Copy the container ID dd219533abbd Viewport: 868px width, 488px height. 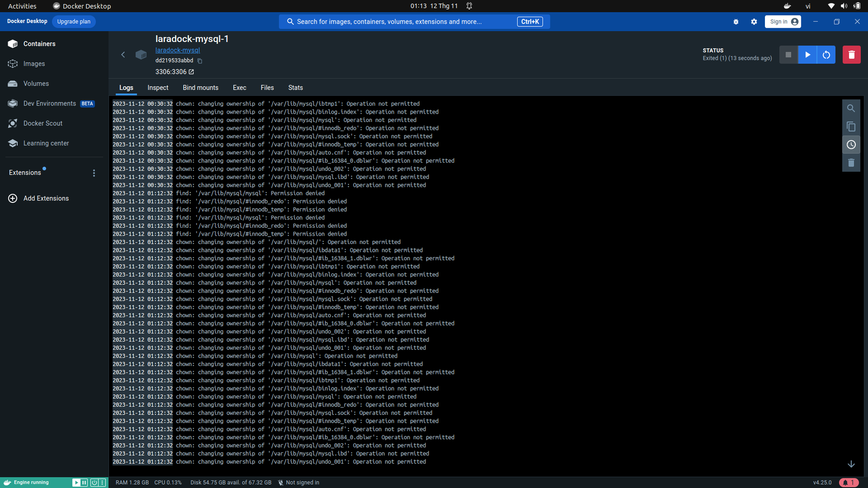199,60
